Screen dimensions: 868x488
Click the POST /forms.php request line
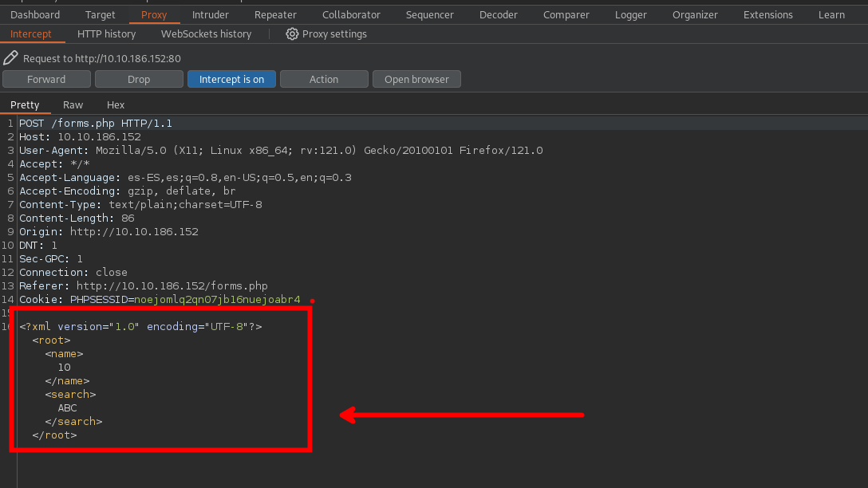(96, 124)
